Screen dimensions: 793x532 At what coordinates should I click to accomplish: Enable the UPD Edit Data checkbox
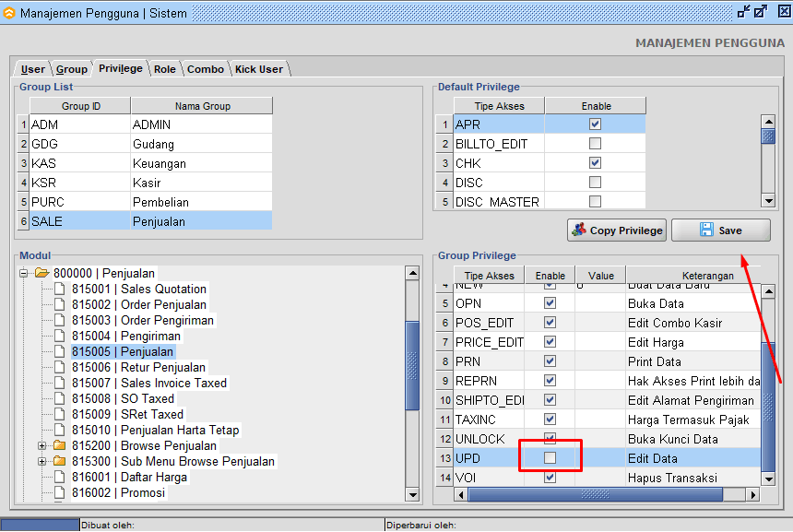(x=550, y=458)
